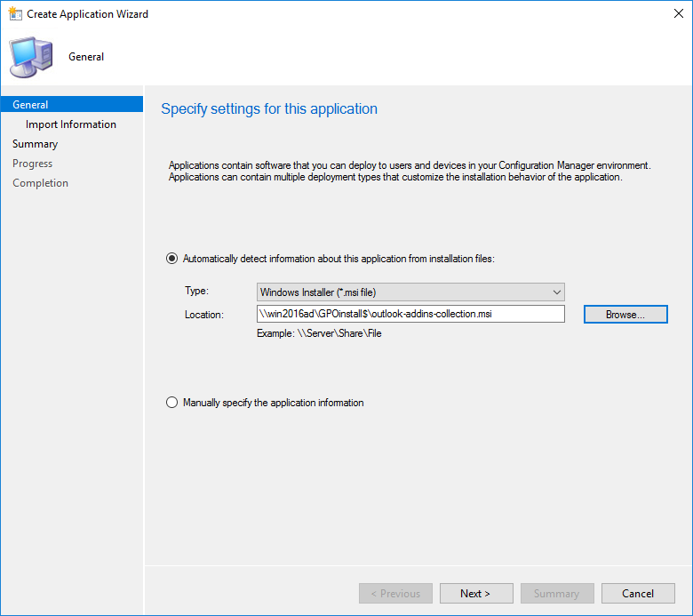This screenshot has height=616, width=693.
Task: Click the 'General' header text beside computer icon
Action: point(86,57)
